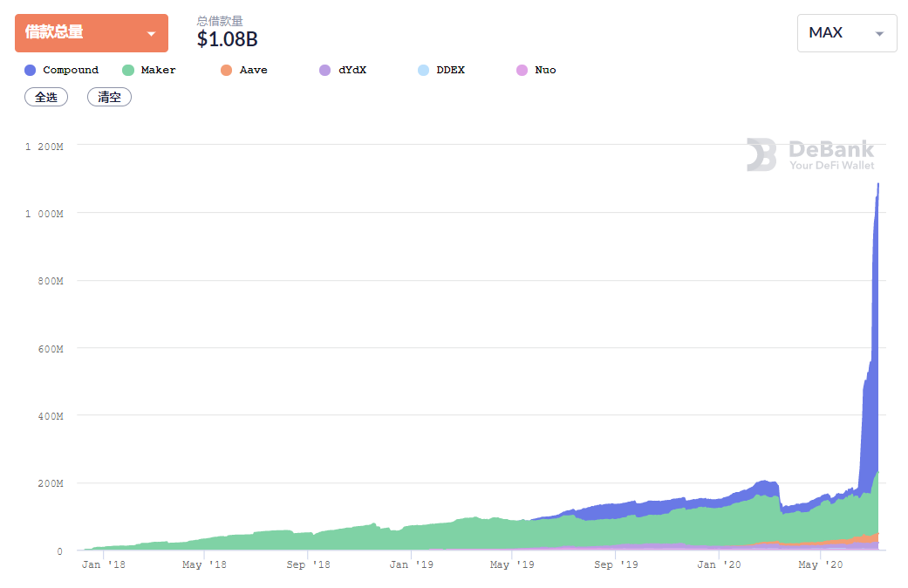This screenshot has width=908, height=588.
Task: Click the May '18 axis label
Action: coord(204,564)
